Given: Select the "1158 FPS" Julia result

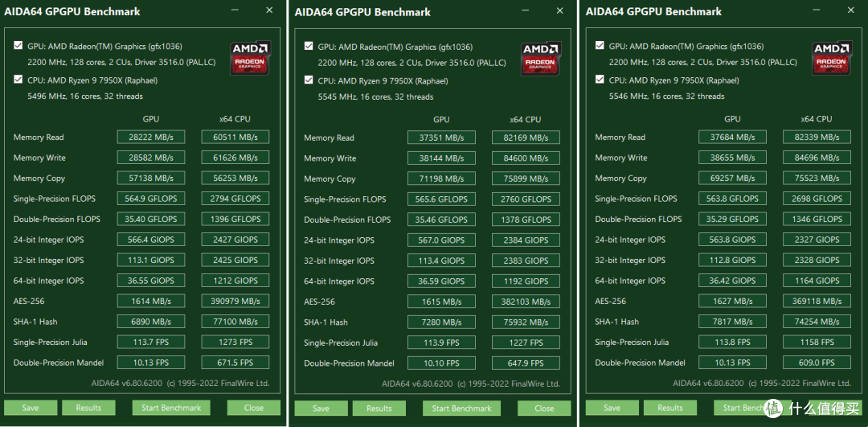Looking at the screenshot, I should [x=817, y=343].
